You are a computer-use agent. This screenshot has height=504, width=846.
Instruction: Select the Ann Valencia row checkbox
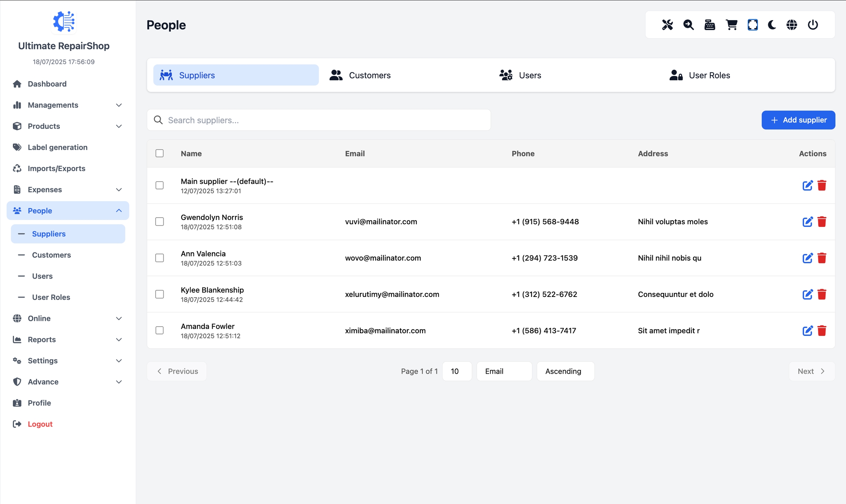159,258
